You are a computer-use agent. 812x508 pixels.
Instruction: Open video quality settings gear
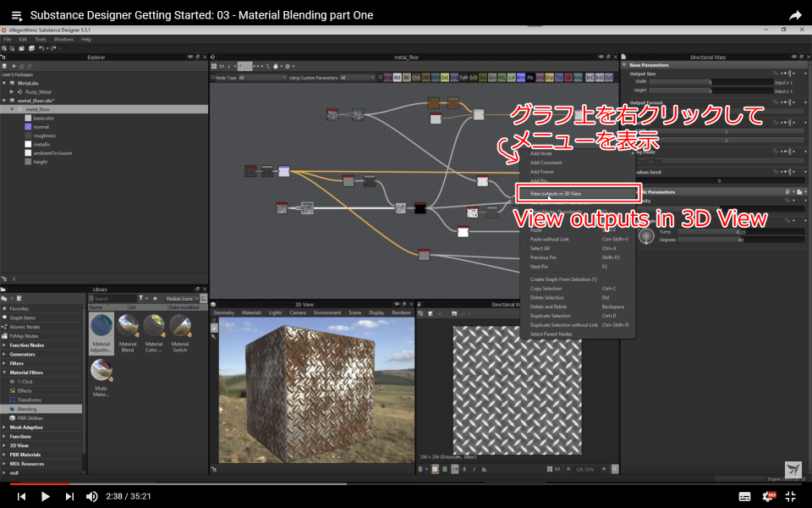point(769,497)
